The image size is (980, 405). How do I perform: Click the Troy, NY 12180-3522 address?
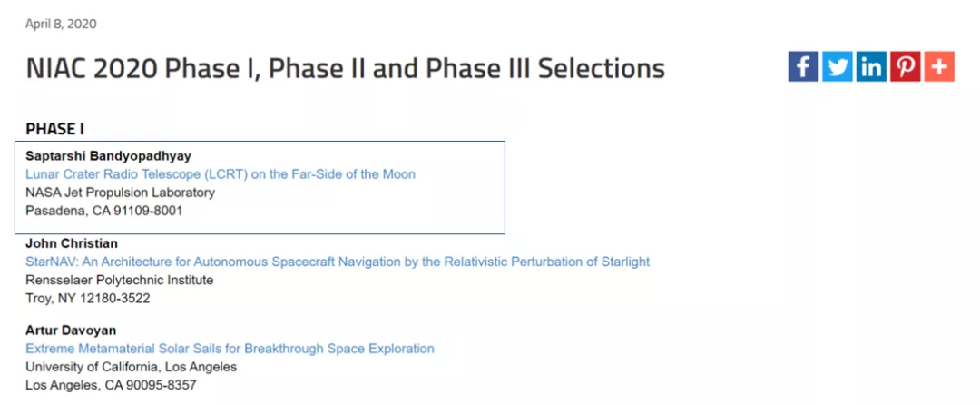87,298
